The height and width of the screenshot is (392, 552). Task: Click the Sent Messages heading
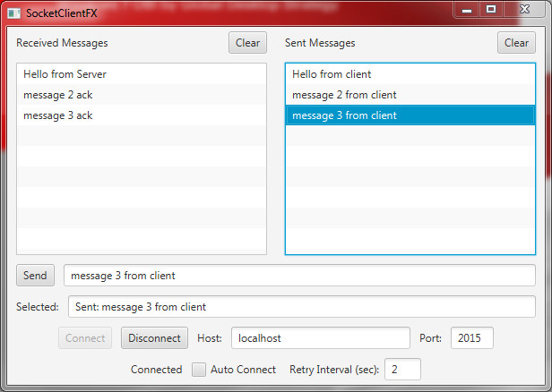pos(320,43)
